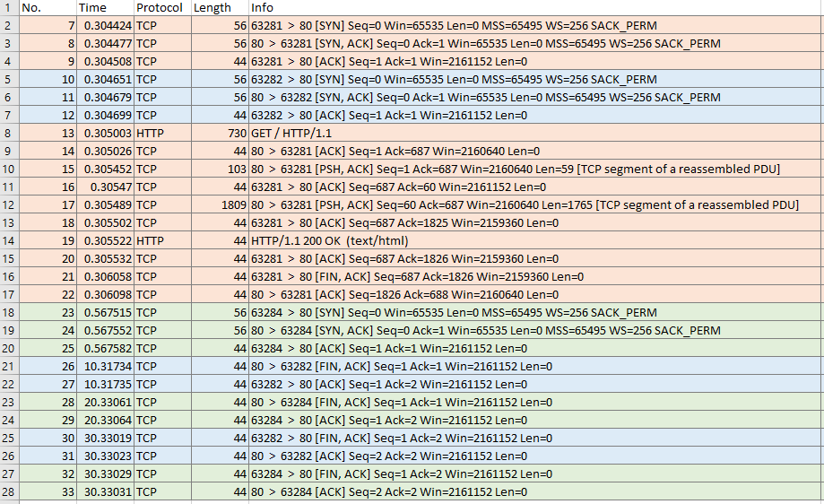
Task: Click the HTTP protocol cell of packet 13
Action: 162,133
